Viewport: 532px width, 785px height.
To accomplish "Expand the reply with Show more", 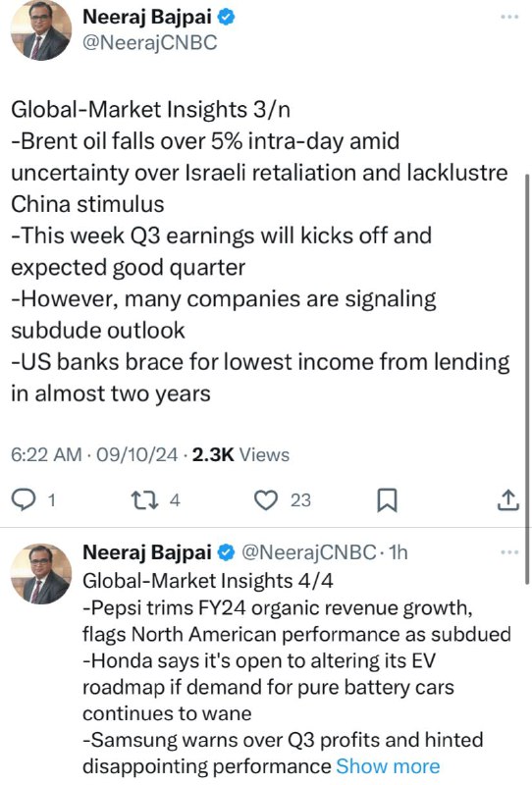I will [388, 766].
